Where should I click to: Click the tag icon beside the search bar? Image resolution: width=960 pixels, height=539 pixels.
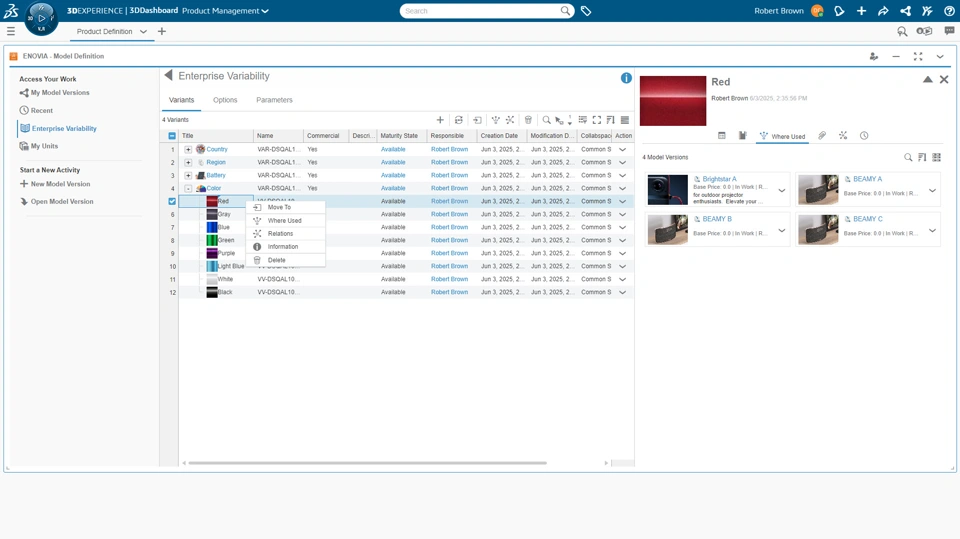click(586, 11)
